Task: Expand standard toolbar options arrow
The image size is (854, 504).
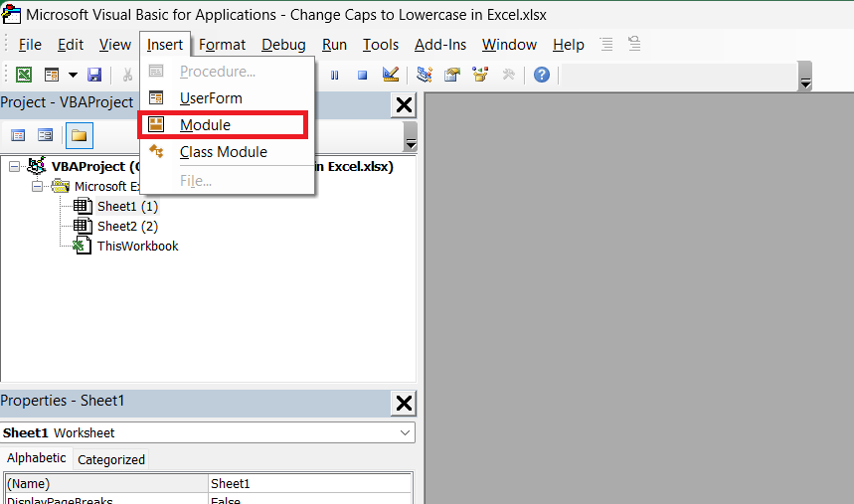Action: (805, 76)
